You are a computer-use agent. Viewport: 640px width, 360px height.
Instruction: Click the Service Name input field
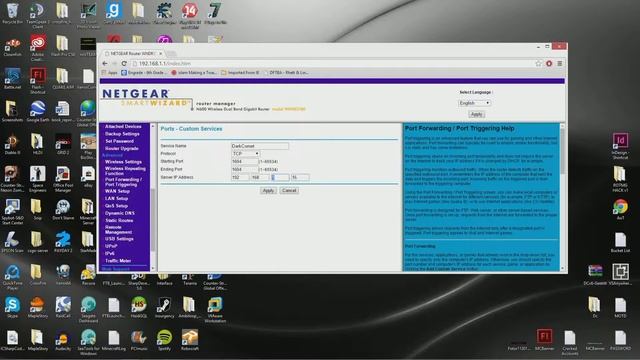(x=260, y=146)
